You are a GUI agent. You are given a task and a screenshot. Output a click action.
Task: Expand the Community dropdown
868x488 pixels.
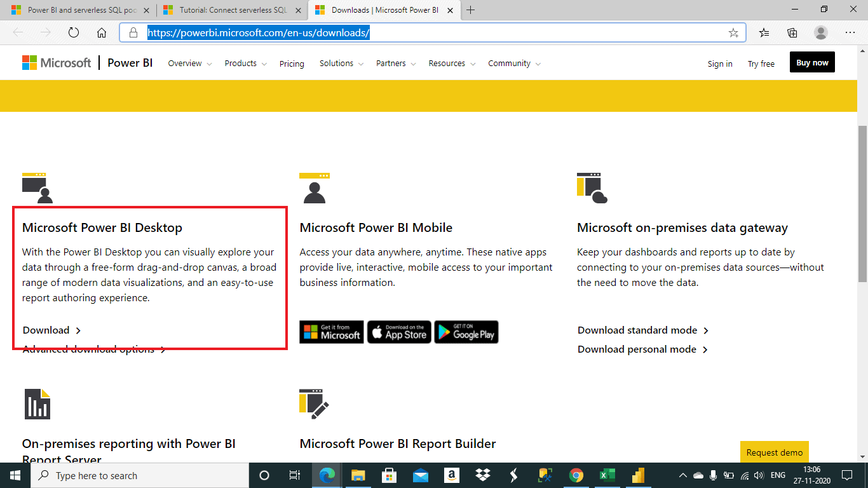pyautogui.click(x=515, y=64)
